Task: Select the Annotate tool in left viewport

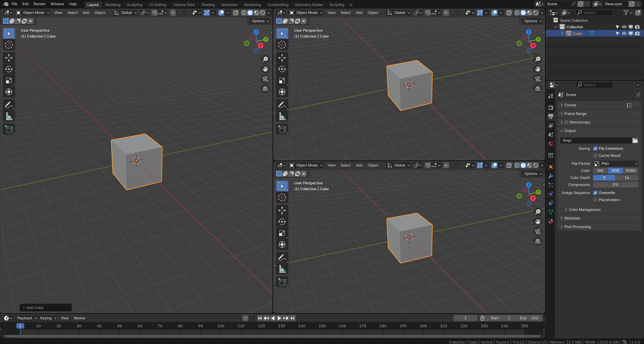Action: click(9, 105)
